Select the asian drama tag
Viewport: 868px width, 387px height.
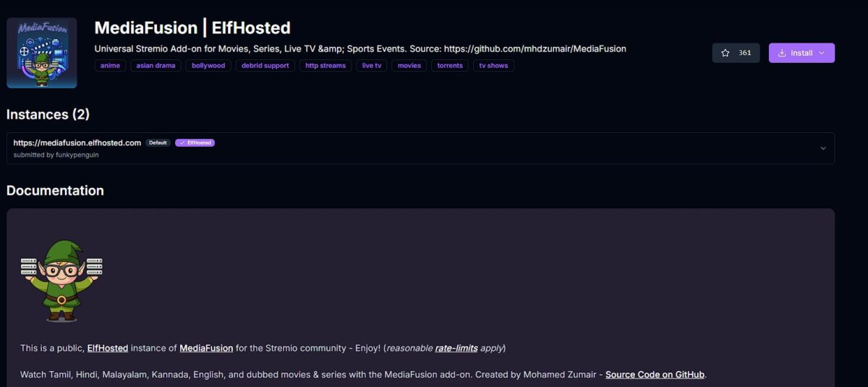[x=156, y=66]
